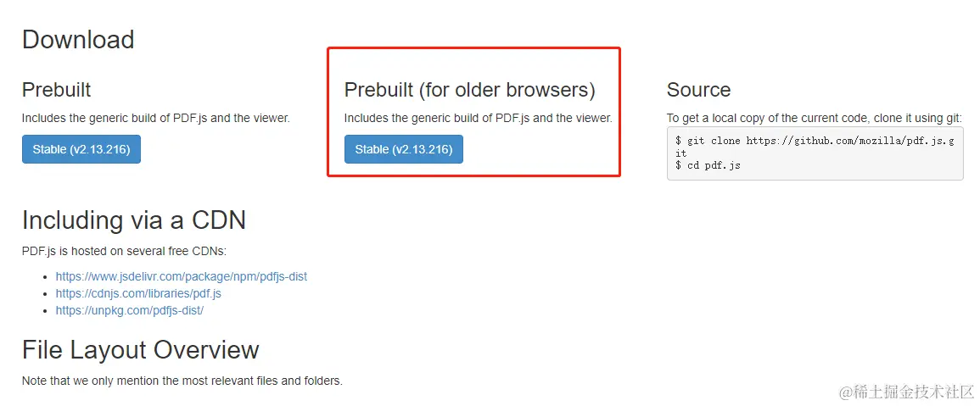Click description text under older browsers heading
This screenshot has height=406, width=980.
[x=478, y=118]
